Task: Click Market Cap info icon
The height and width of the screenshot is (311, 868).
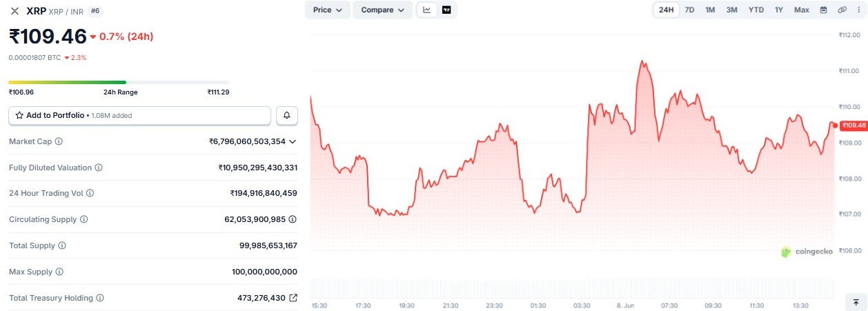Action: pyautogui.click(x=59, y=141)
